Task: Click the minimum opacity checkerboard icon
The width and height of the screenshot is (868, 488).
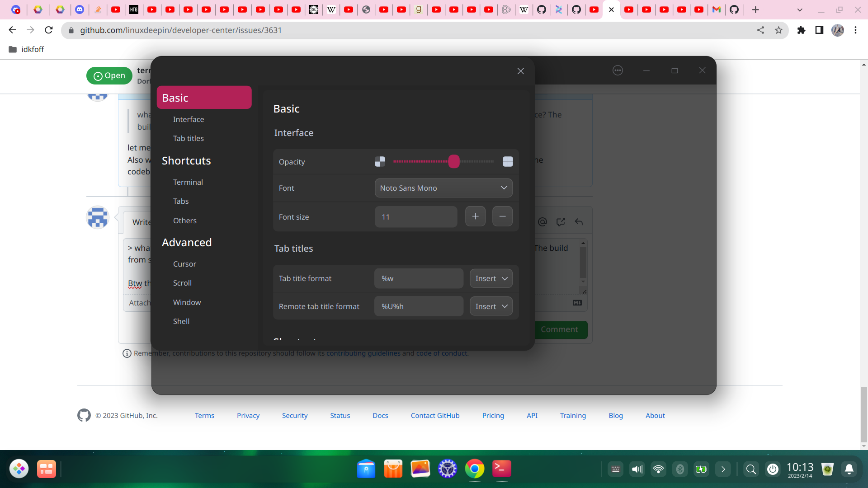Action: (x=380, y=161)
